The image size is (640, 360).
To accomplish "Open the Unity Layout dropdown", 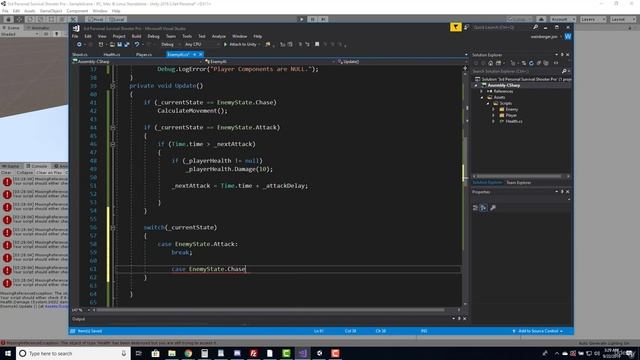I will tap(623, 19).
